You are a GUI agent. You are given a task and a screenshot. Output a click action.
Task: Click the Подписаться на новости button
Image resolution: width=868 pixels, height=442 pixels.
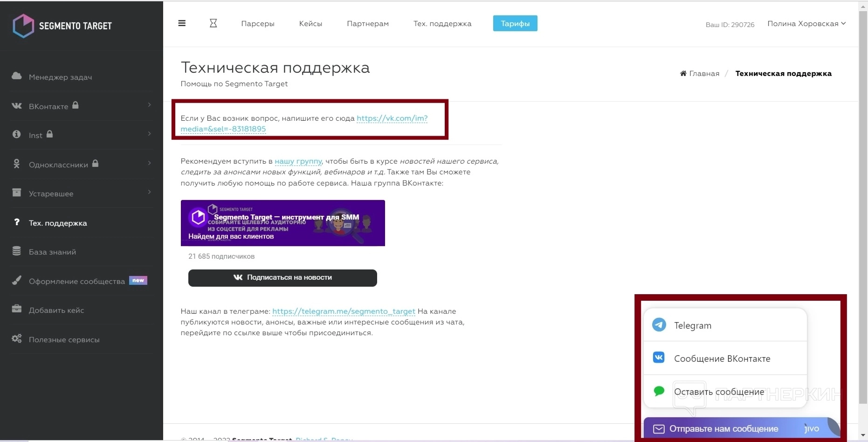(x=282, y=278)
